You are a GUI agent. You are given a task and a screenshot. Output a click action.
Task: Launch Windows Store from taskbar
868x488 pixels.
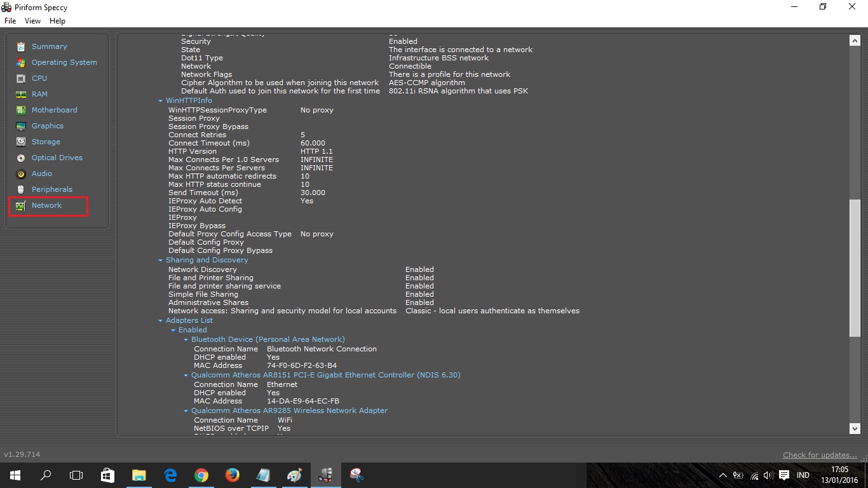(108, 475)
